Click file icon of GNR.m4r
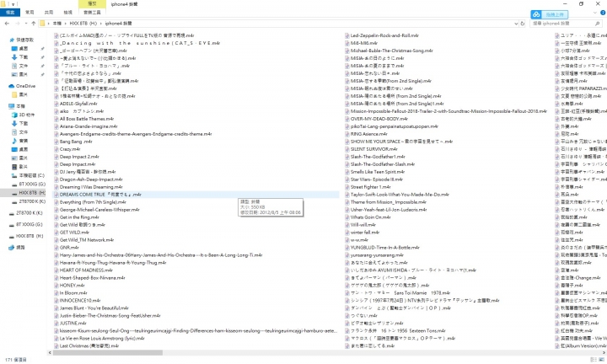607x364 pixels. click(x=56, y=248)
